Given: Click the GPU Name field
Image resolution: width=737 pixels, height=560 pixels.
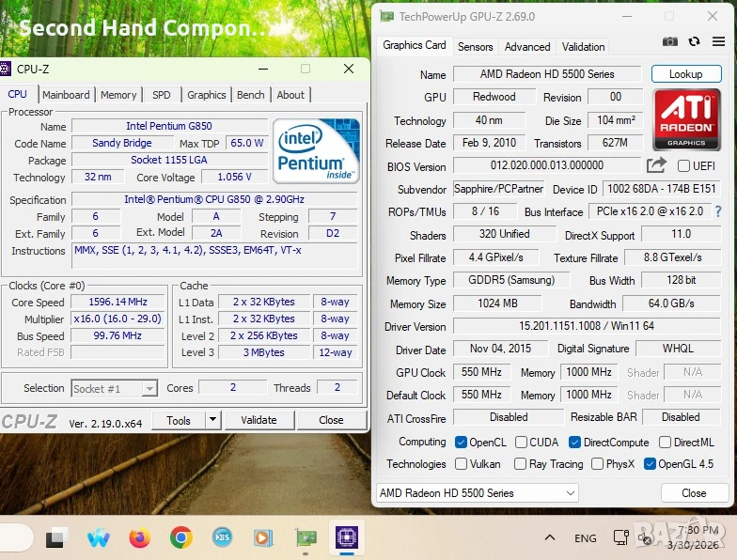Looking at the screenshot, I should pyautogui.click(x=547, y=74).
